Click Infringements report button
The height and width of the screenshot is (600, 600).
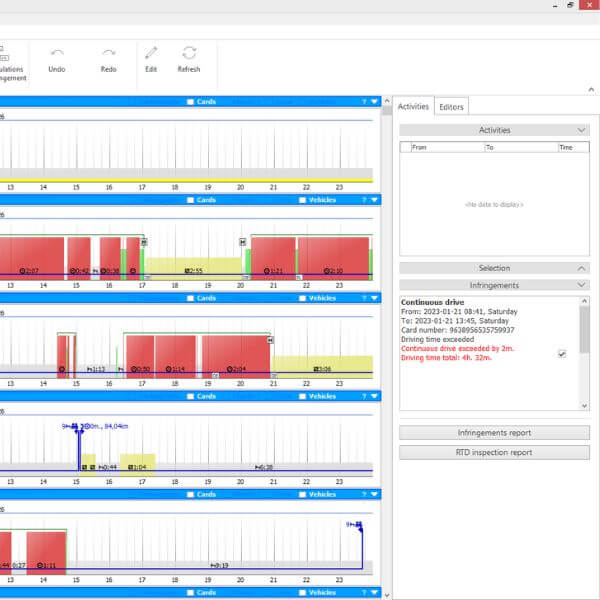[x=494, y=433]
